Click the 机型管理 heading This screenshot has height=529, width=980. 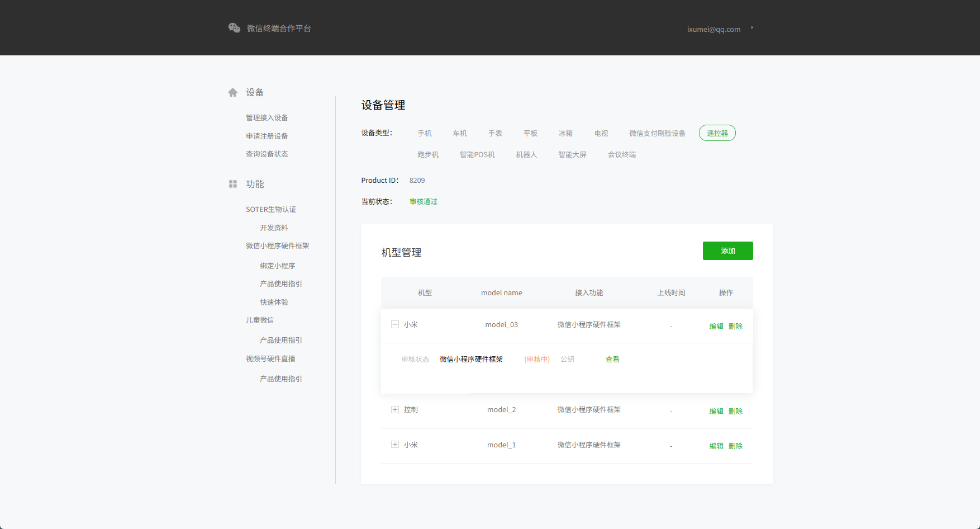point(401,252)
